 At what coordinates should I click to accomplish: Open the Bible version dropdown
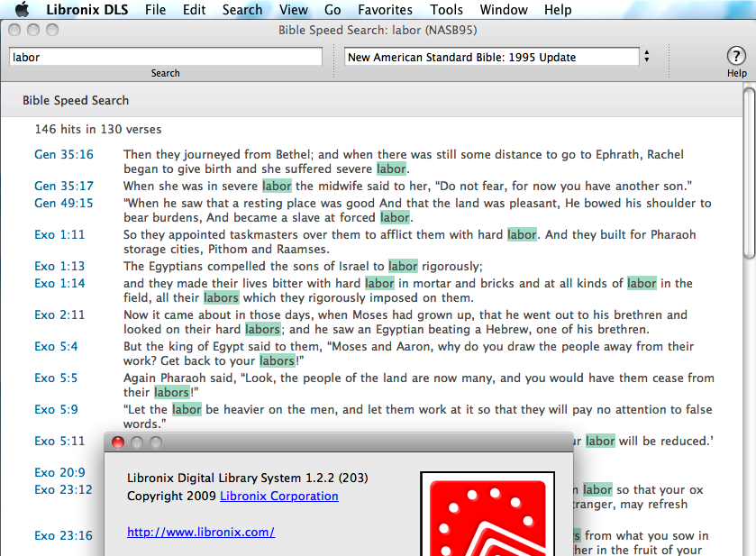click(x=491, y=57)
